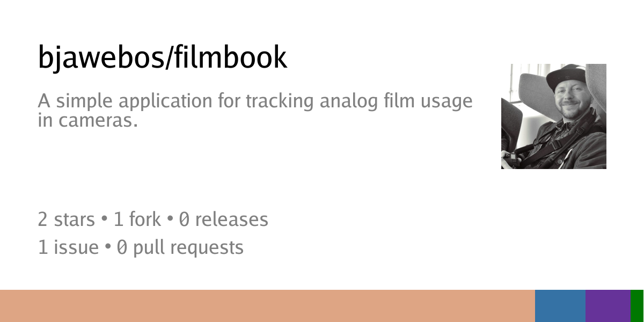Click the salmon-orange language bar segment
The height and width of the screenshot is (322, 644).
pos(267,306)
